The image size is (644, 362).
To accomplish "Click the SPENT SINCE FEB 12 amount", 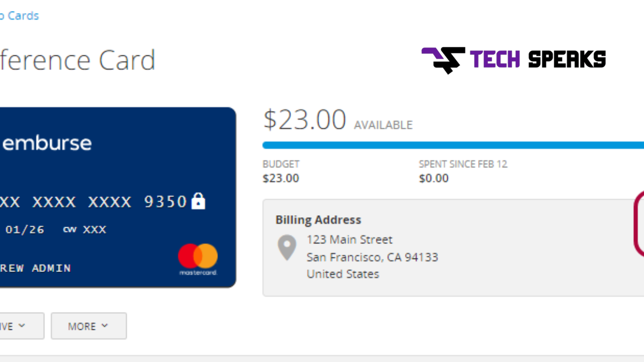I will coord(434,178).
